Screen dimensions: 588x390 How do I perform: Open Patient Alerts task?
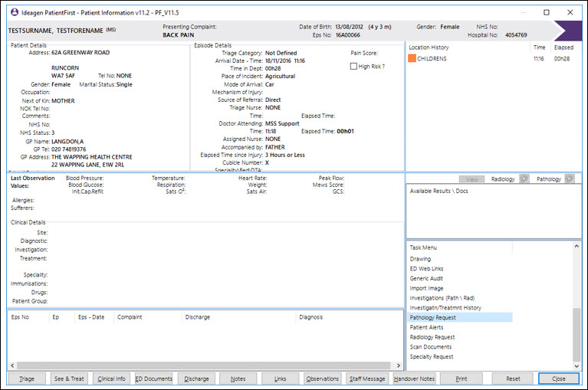(x=426, y=327)
